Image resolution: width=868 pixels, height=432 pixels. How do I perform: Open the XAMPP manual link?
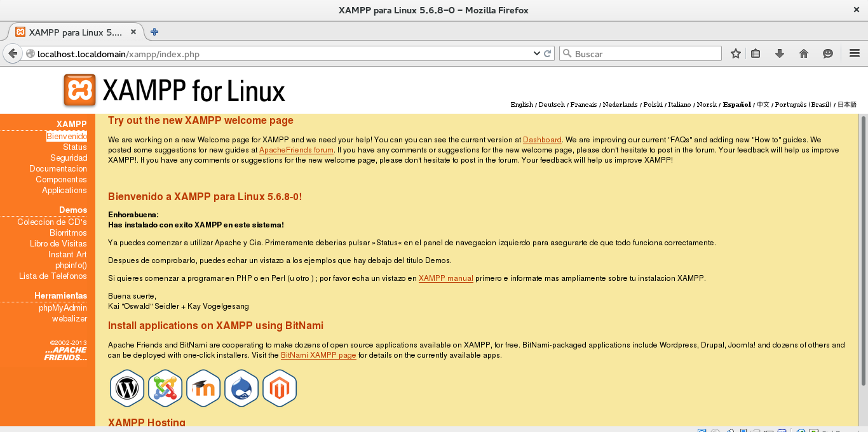(x=446, y=278)
